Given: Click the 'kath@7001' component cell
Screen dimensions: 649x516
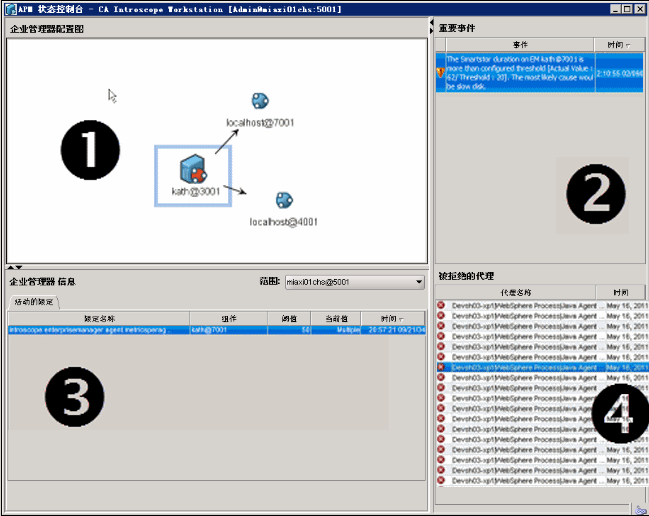Looking at the screenshot, I should click(228, 330).
